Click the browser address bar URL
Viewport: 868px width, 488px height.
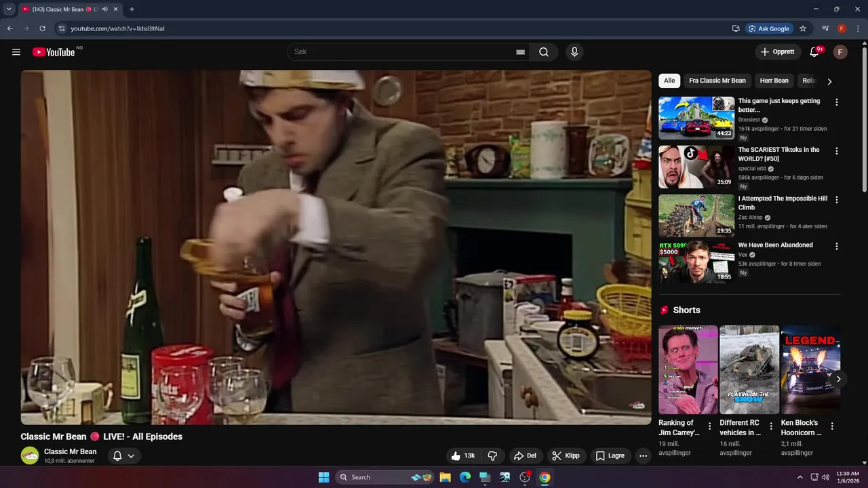coord(118,28)
